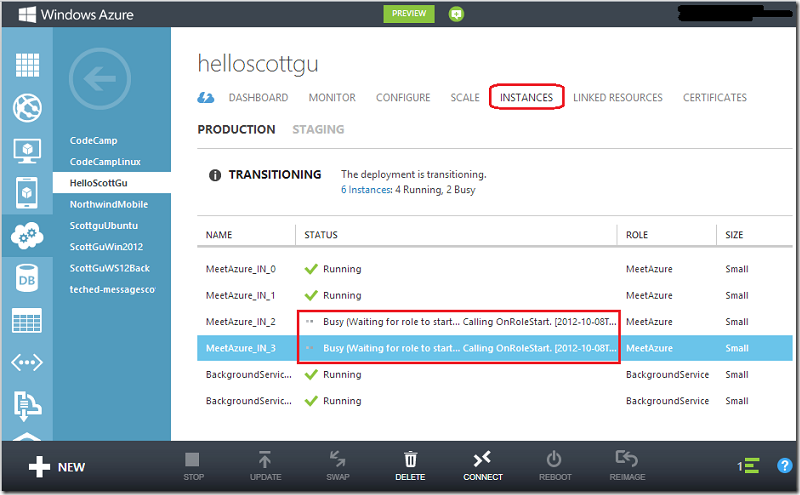Switch to the Staging deployment tab
800x495 pixels.
point(318,130)
